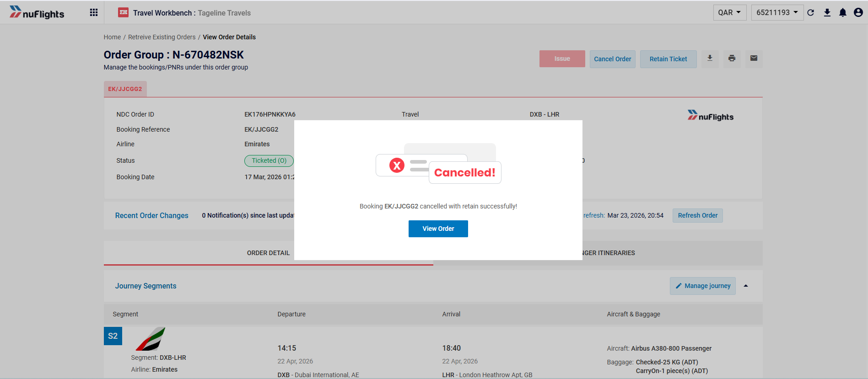Click the Segment: DXB-LHR label
The height and width of the screenshot is (379, 868).
158,358
